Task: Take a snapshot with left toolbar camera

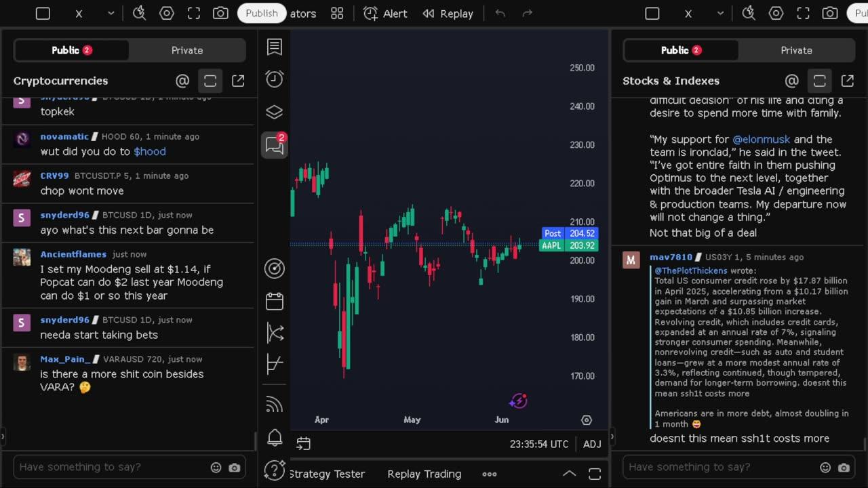Action: [x=220, y=13]
